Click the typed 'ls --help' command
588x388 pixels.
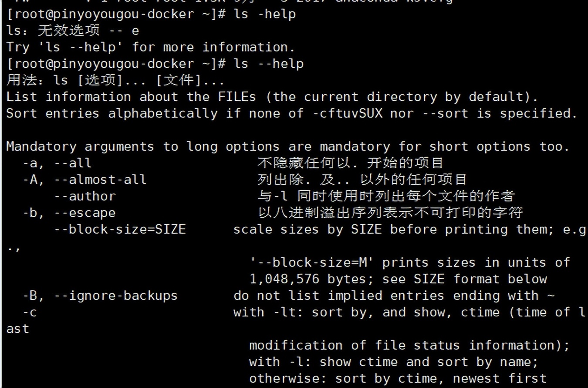269,64
